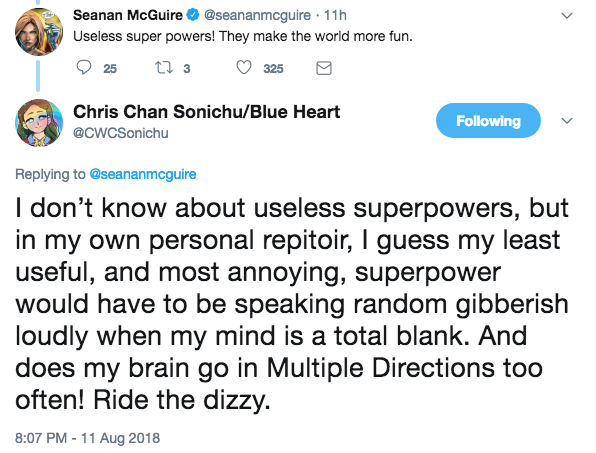The image size is (596, 453).
Task: Click the retweet arrows icon
Action: pos(164,68)
